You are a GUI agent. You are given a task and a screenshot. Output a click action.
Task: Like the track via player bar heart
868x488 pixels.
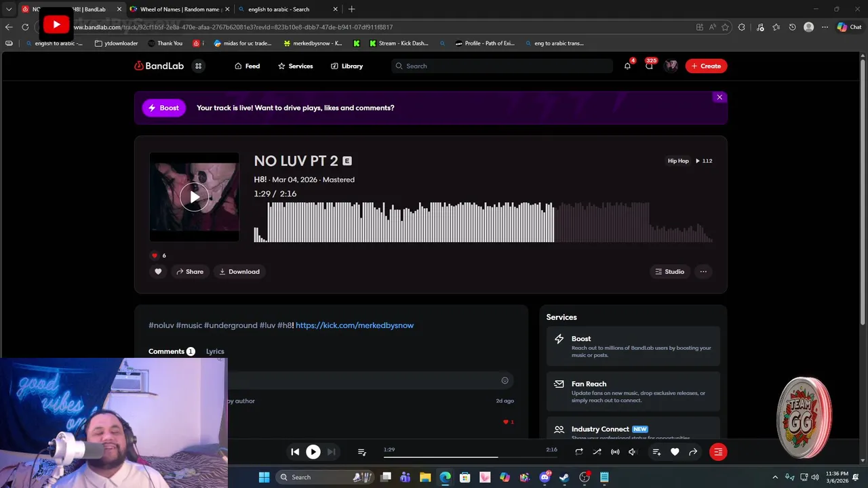675,452
